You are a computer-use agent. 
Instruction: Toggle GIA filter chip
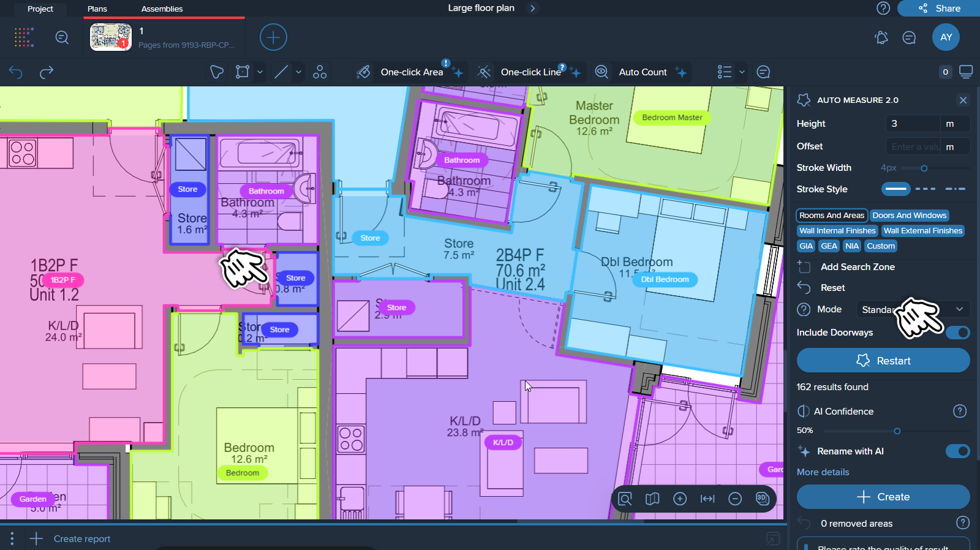click(x=806, y=246)
